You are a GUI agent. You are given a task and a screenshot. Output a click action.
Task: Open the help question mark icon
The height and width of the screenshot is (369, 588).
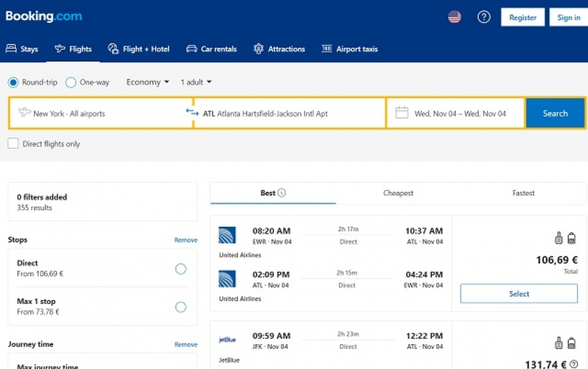[x=484, y=17]
